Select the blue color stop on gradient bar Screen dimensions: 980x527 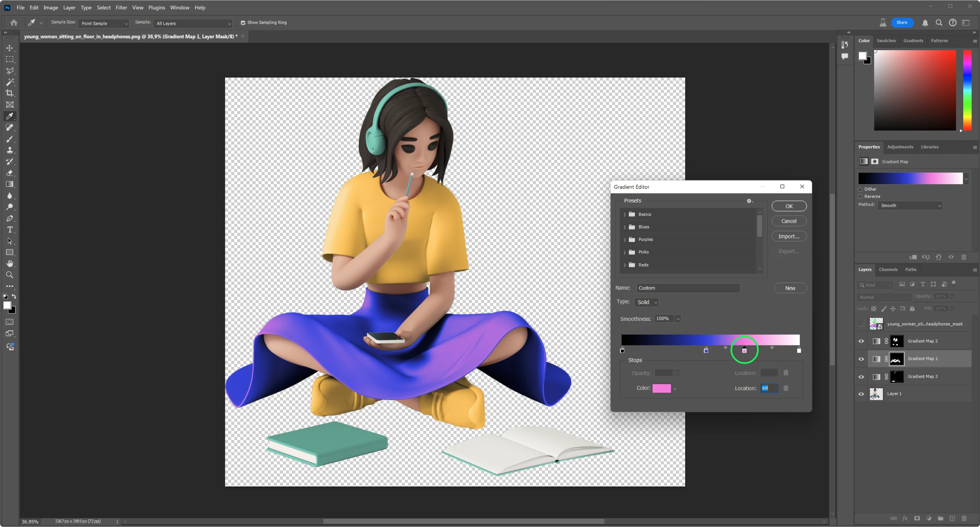pos(706,351)
